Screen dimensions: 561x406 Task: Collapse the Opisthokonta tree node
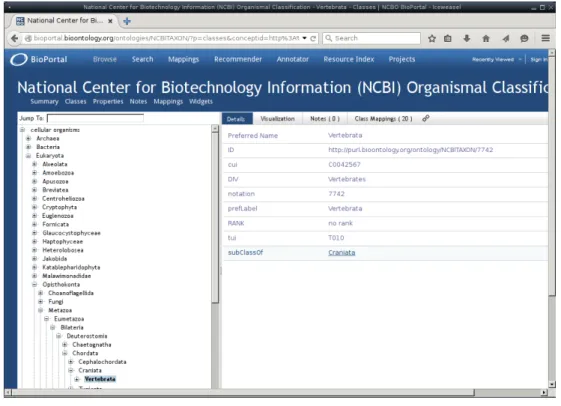click(35, 284)
